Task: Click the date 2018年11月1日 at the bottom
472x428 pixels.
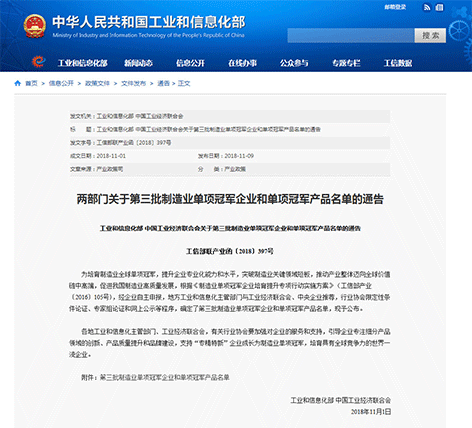Action: click(x=371, y=412)
